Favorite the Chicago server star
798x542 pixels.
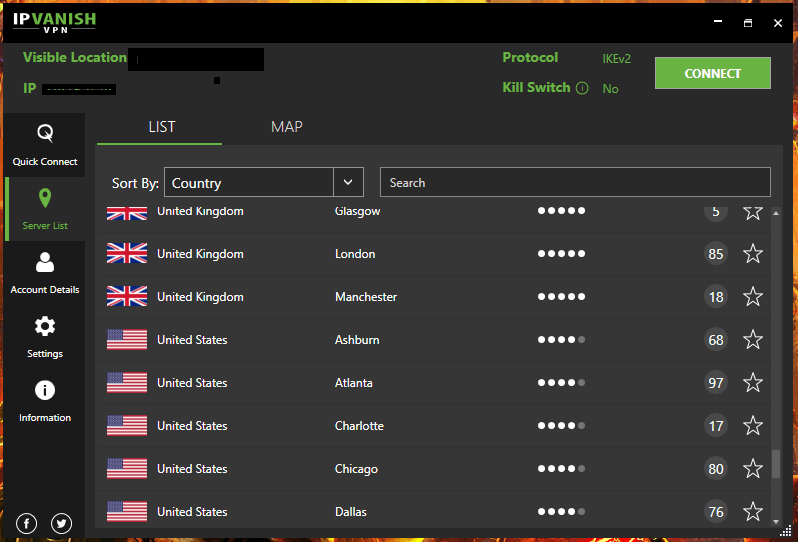click(x=752, y=469)
